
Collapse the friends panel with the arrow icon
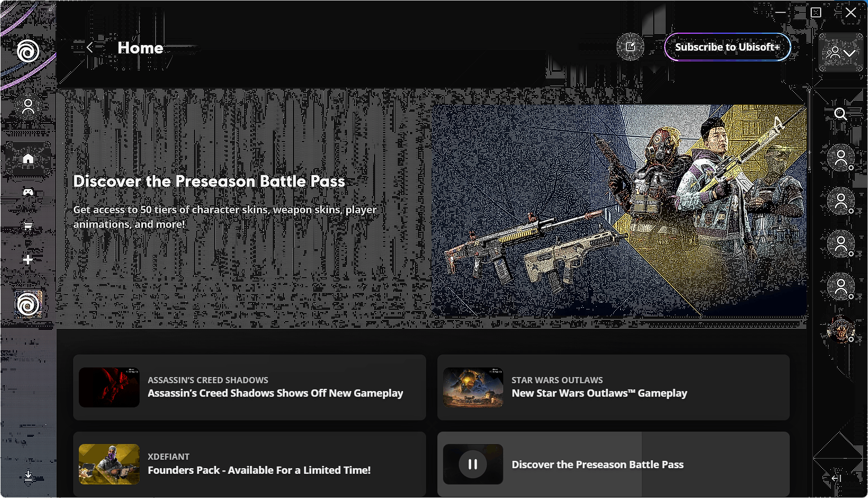pyautogui.click(x=836, y=478)
